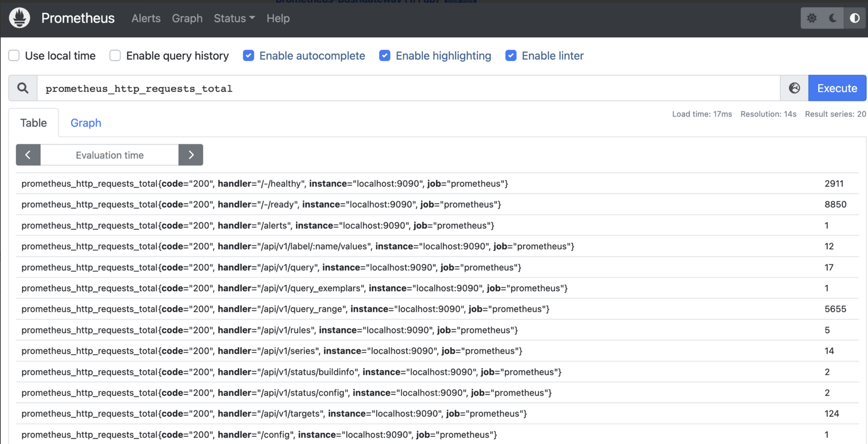This screenshot has height=444, width=868.
Task: Open the Help link
Action: 278,18
